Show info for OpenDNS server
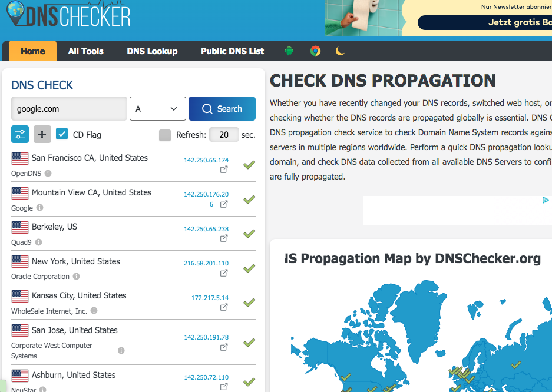Screen dimensions: 552x392 (x=48, y=173)
